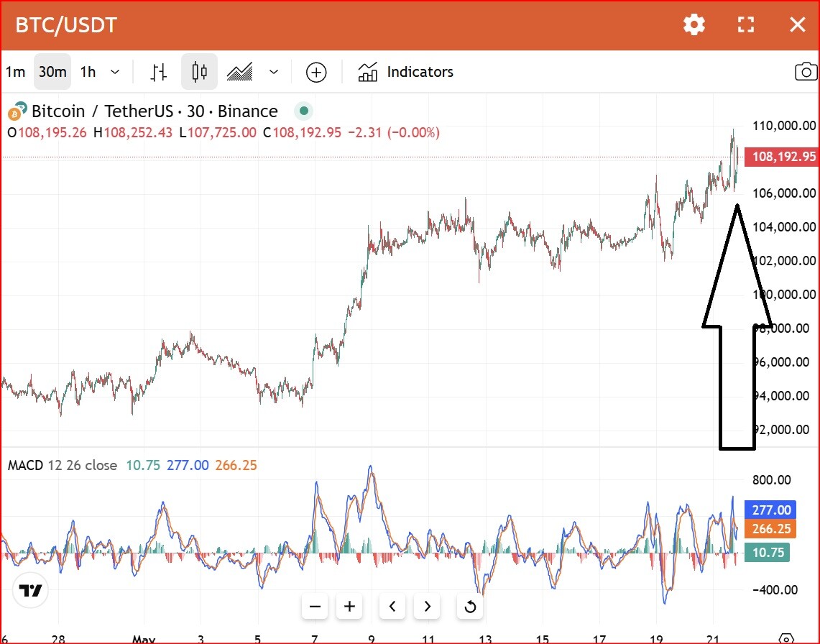This screenshot has width=820, height=644.
Task: Select the MACD 12 26 close legend
Action: [x=63, y=465]
